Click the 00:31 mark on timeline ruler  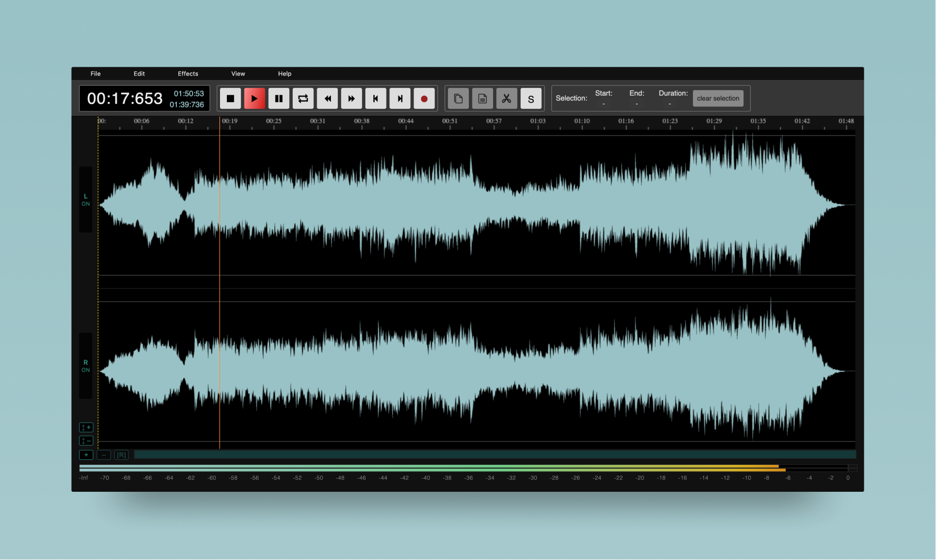[x=318, y=121]
